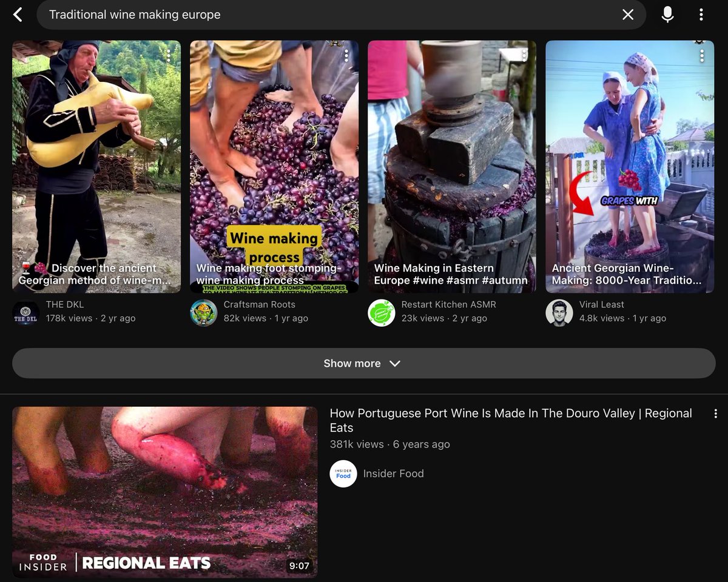Screen dimensions: 728x582
Task: Open the top-right three-dot options menu
Action: point(701,15)
